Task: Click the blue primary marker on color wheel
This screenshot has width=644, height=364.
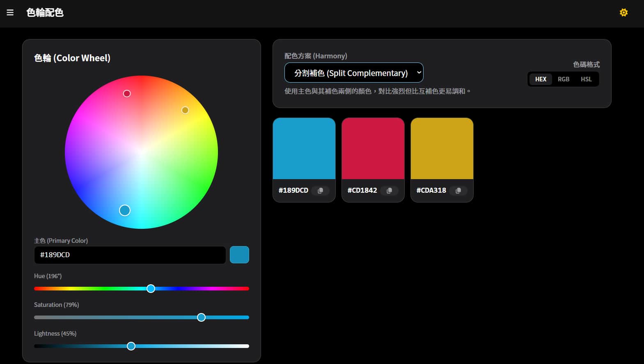Action: (125, 210)
